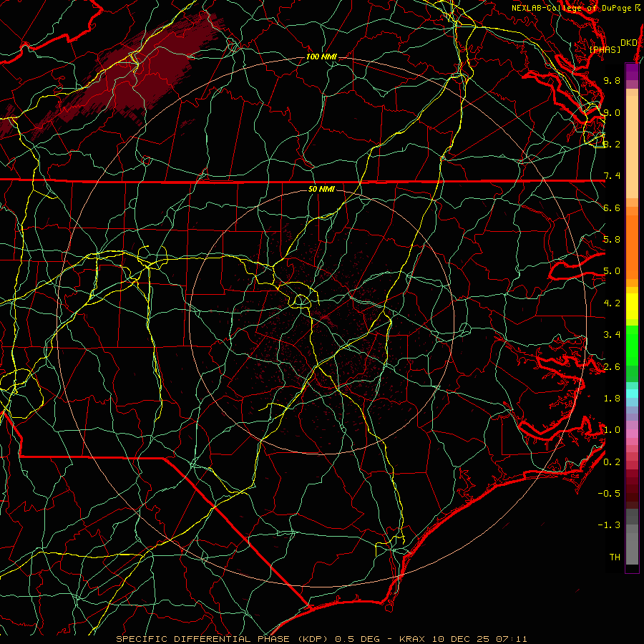Click the 1.0 value on the color scale
Image resolution: width=644 pixels, height=644 pixels.
coord(612,430)
